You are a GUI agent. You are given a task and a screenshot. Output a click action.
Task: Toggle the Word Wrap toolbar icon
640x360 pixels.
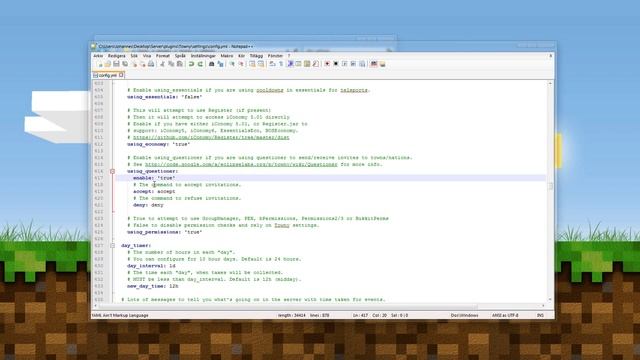coord(272,64)
